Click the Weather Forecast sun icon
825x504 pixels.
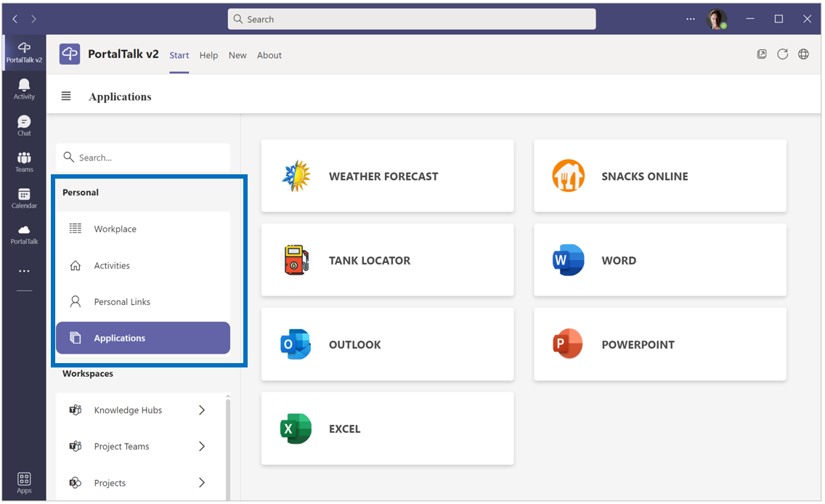[x=297, y=176]
